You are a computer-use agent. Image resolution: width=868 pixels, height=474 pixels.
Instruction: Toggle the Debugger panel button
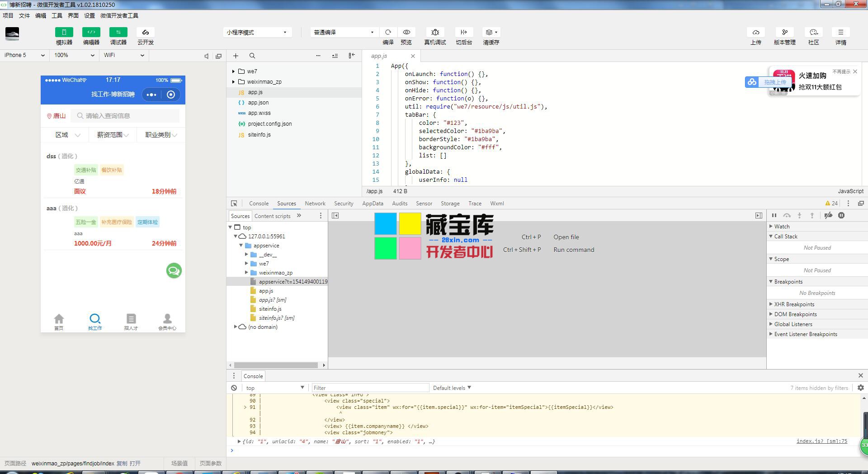pos(118,32)
